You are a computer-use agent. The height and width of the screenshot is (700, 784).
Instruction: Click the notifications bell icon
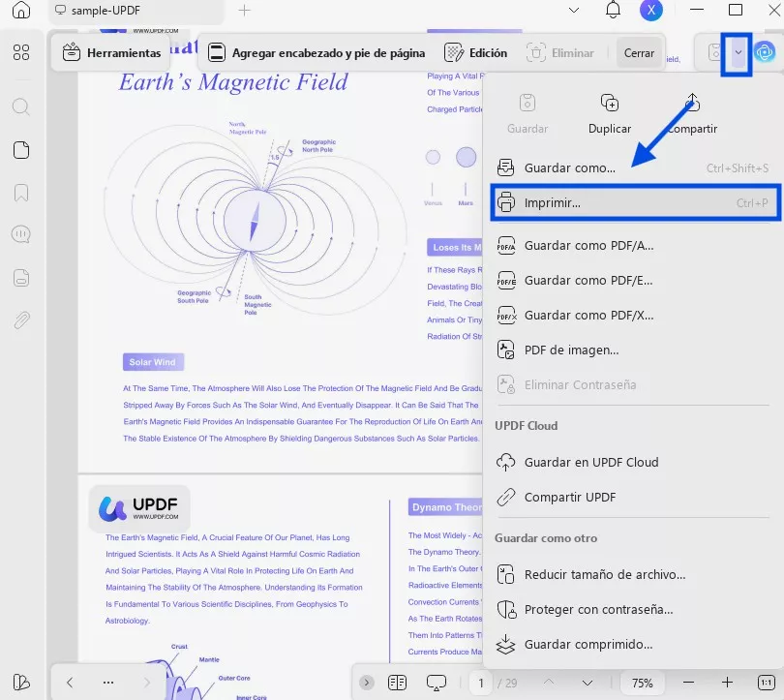click(x=613, y=10)
